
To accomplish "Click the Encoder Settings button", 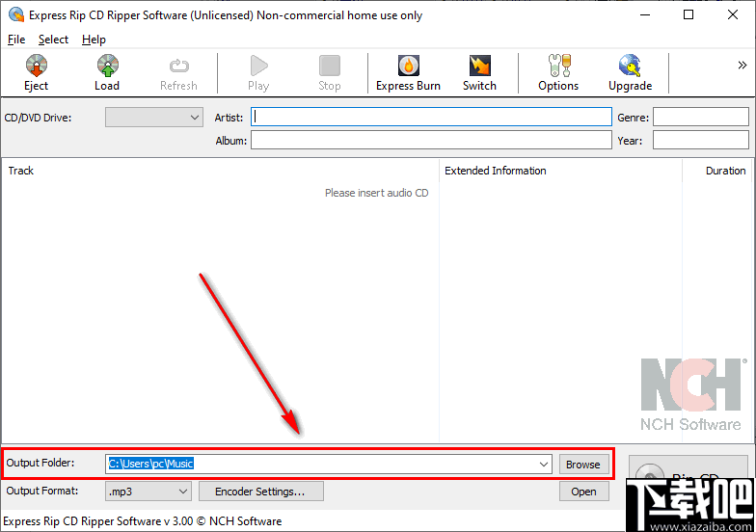I will [260, 492].
